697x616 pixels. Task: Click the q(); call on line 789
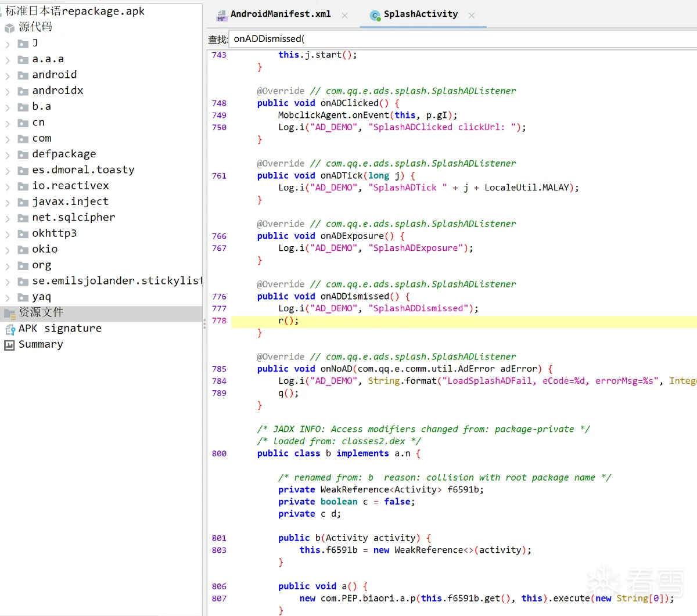coord(289,394)
